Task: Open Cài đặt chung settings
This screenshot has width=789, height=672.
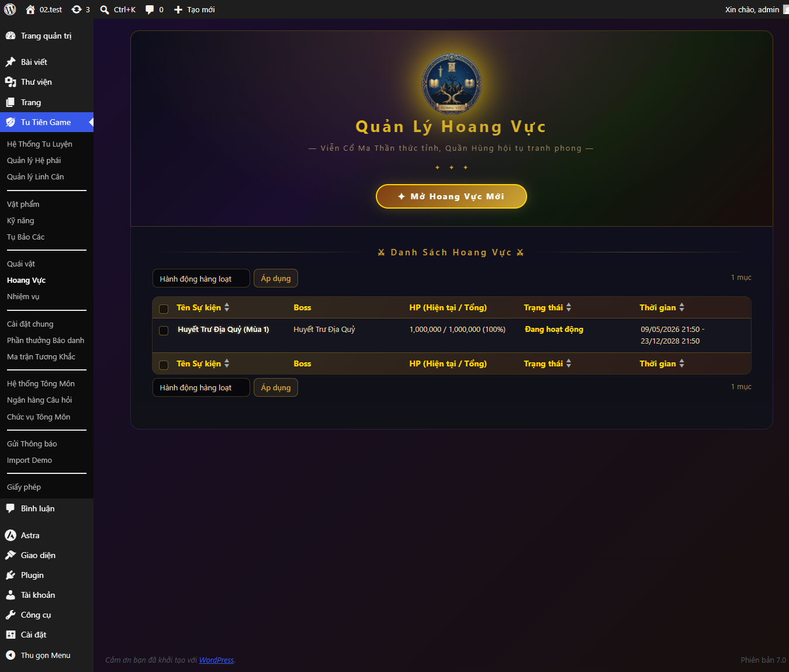Action: (x=30, y=324)
